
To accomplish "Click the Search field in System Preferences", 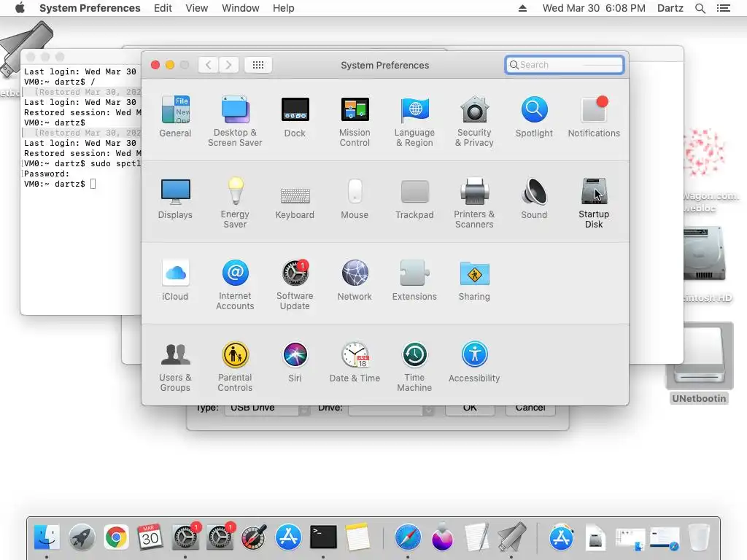I will coord(565,65).
